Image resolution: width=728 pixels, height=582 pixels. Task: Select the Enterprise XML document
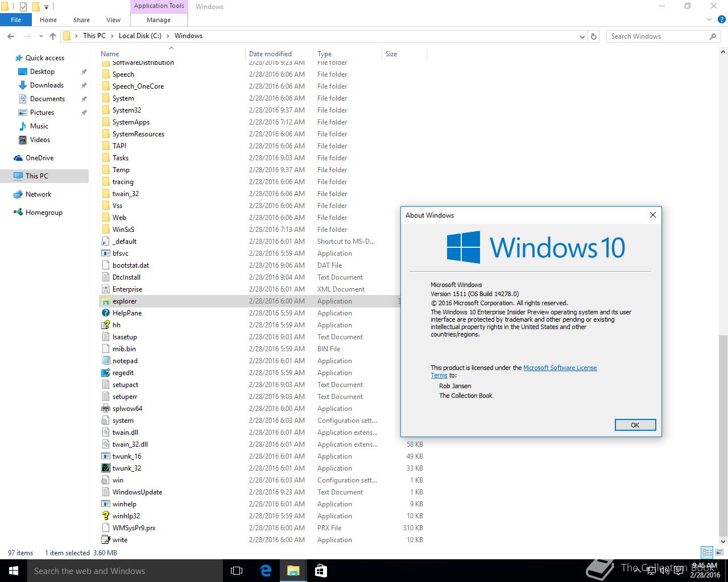[127, 289]
